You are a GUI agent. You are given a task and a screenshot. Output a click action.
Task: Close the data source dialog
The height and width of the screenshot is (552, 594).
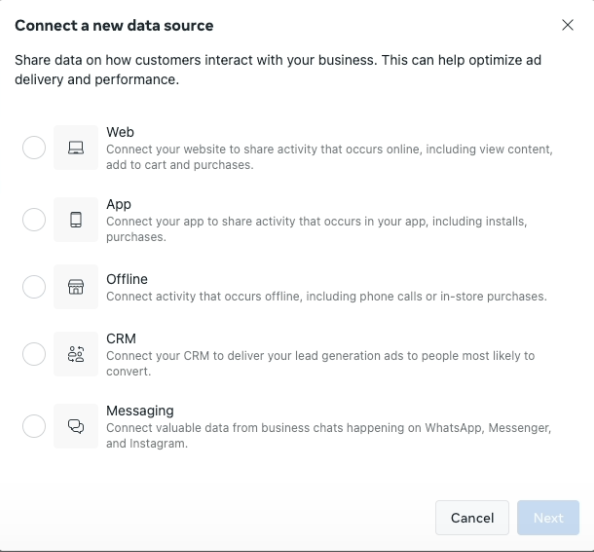(567, 25)
